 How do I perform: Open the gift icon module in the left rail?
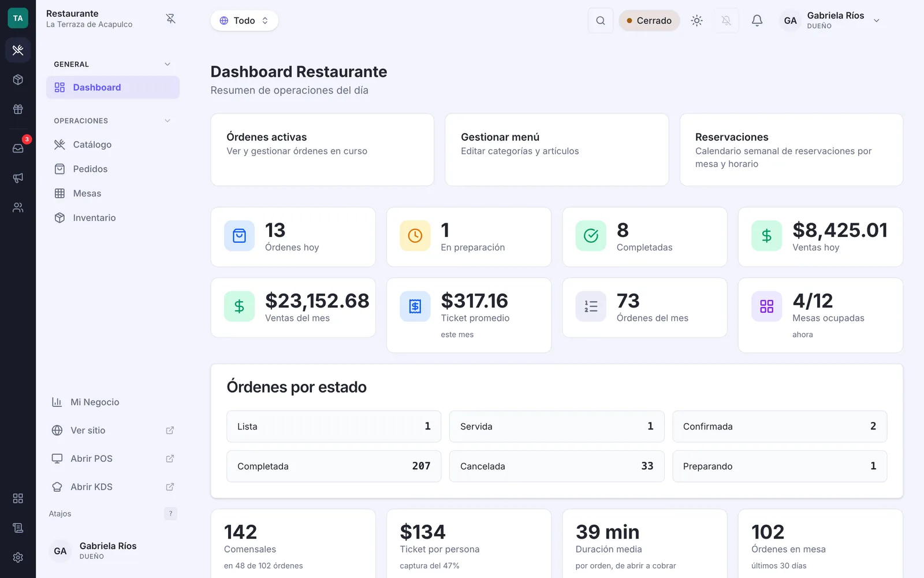18,109
